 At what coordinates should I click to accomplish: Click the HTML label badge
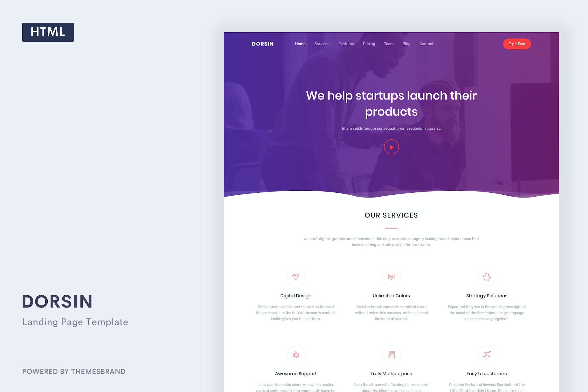click(48, 32)
